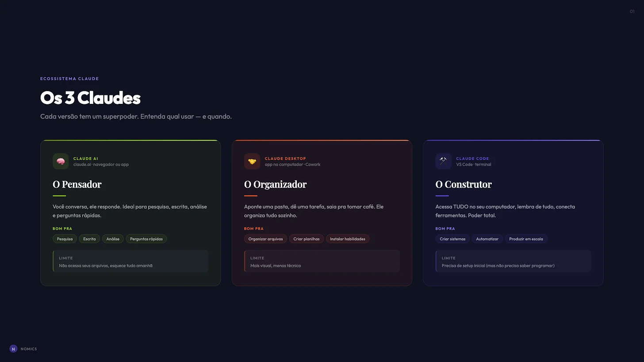Click the Os 3 Claudes title
This screenshot has width=644, height=362.
coord(90,98)
